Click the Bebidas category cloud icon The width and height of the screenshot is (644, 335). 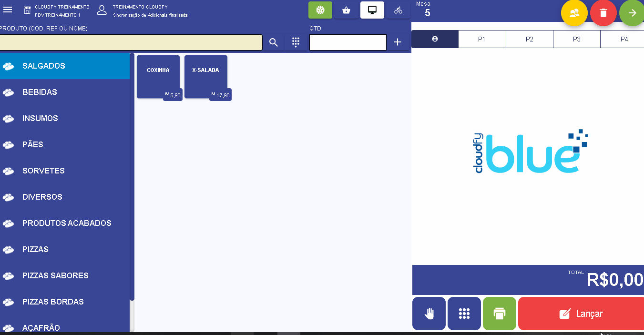8,92
